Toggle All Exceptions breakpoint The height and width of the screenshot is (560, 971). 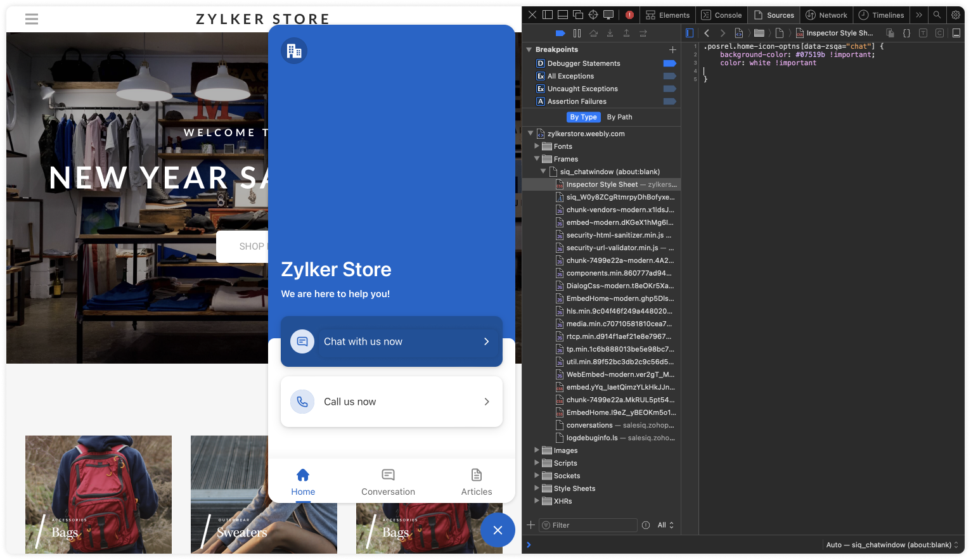pyautogui.click(x=669, y=76)
